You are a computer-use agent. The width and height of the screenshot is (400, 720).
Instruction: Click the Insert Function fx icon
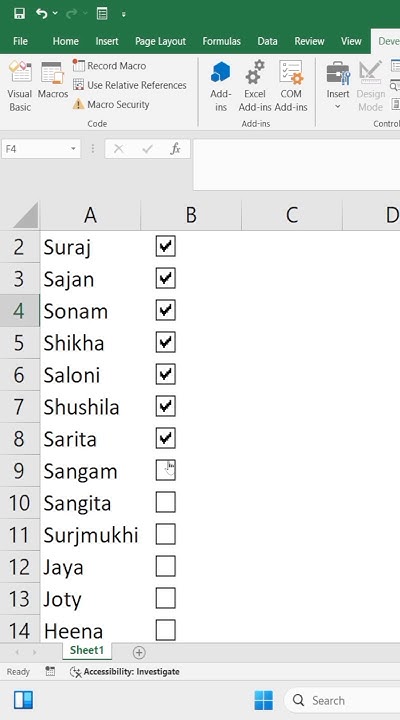click(175, 149)
